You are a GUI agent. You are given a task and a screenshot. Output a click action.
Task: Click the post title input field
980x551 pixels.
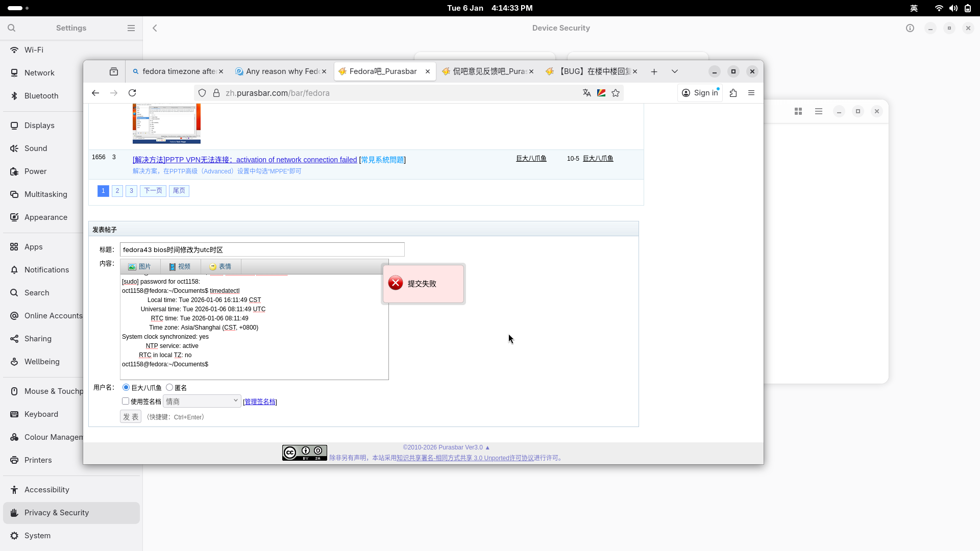pos(262,249)
